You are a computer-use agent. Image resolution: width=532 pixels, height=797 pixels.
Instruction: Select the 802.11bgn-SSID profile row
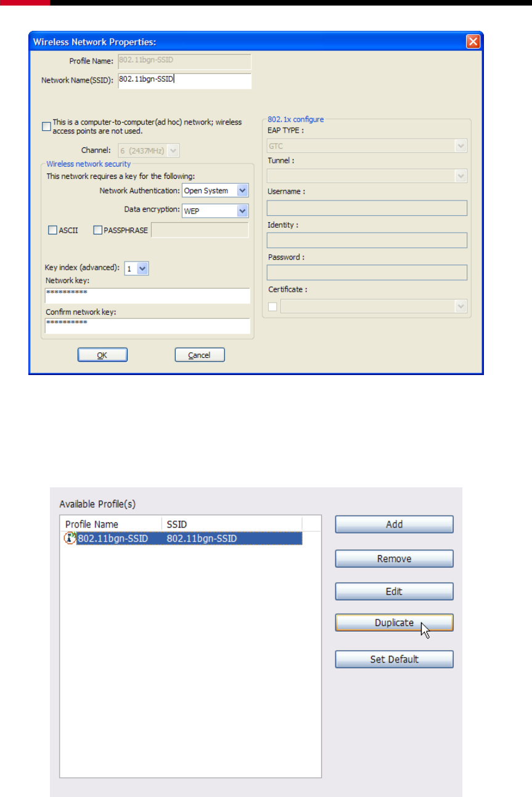(x=183, y=539)
